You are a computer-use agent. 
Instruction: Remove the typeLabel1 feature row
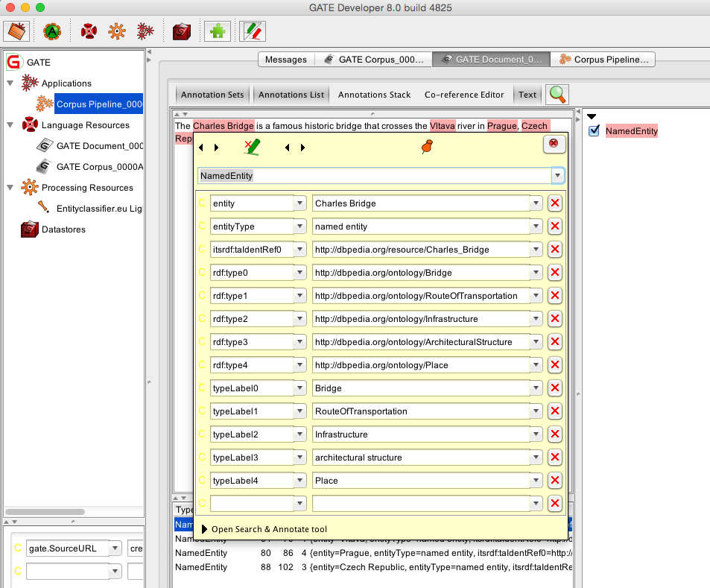(x=555, y=411)
